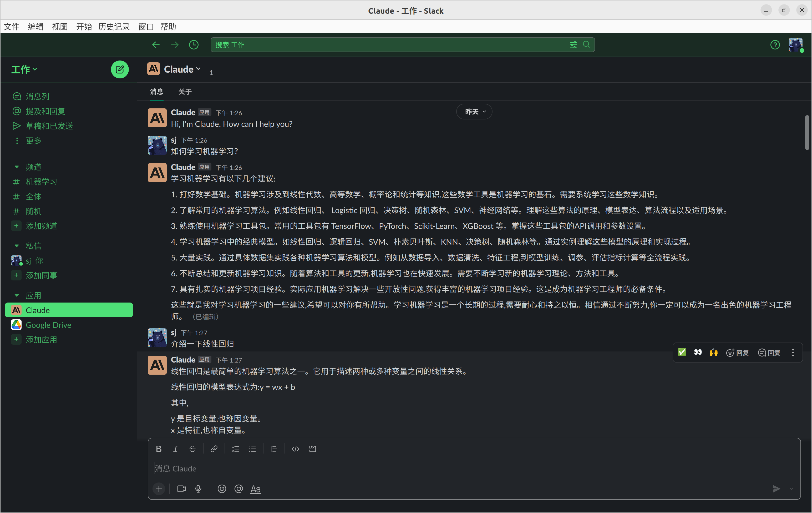Click the compose new message icon
812x513 pixels.
tap(120, 69)
